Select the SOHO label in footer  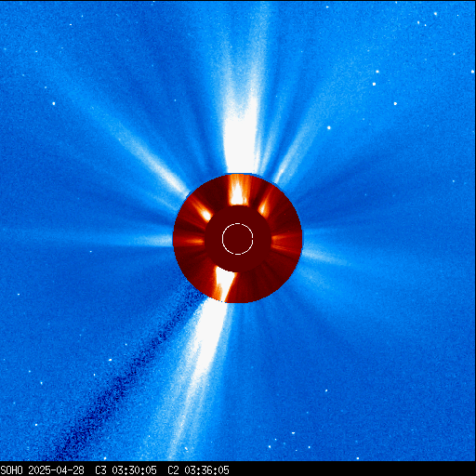pos(11,470)
